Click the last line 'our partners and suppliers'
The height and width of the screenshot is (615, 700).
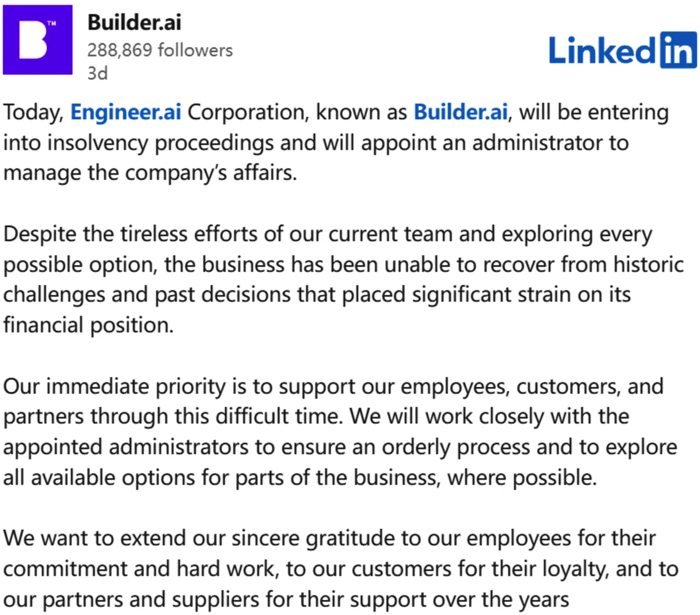(x=286, y=600)
